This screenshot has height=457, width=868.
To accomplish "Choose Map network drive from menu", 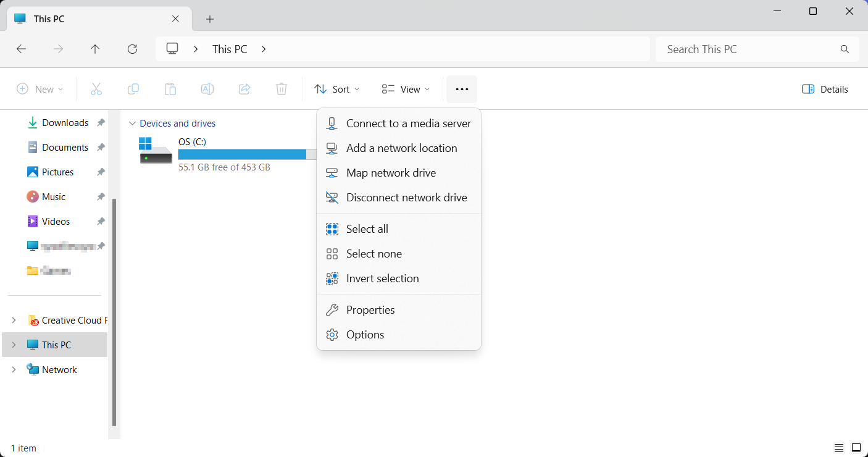I will (x=391, y=173).
